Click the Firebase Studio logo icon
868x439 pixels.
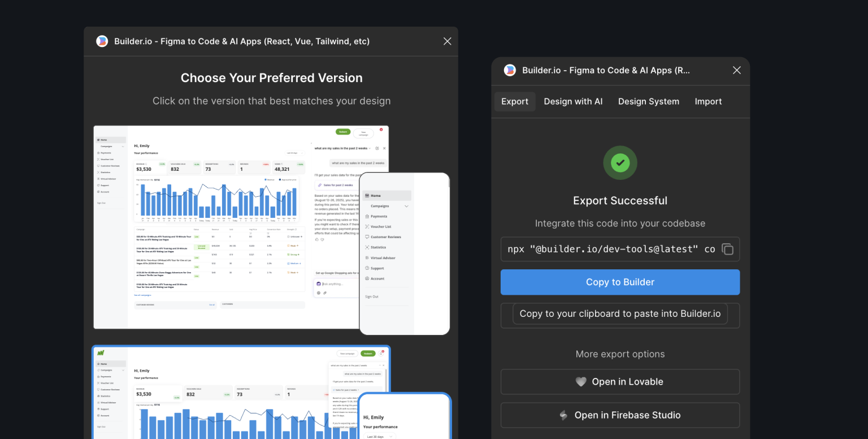563,415
